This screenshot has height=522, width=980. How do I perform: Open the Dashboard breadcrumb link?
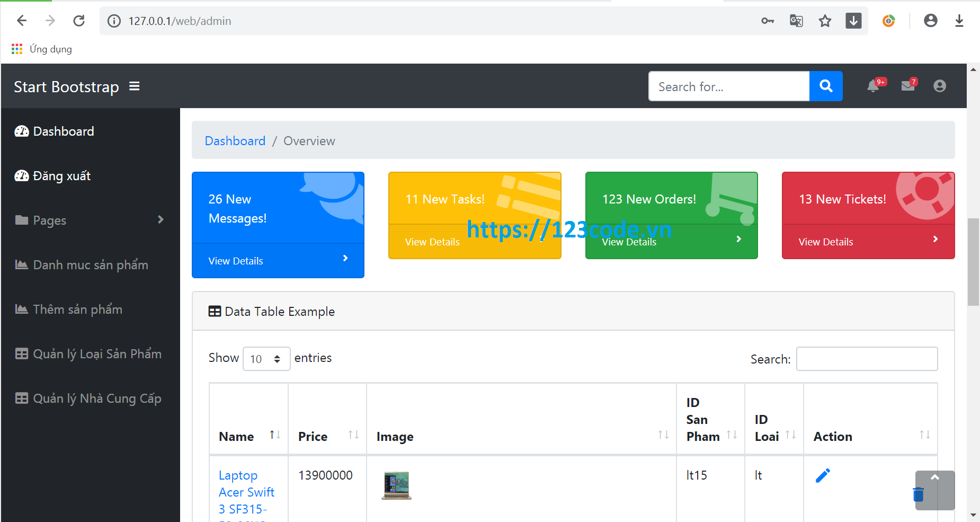[235, 140]
